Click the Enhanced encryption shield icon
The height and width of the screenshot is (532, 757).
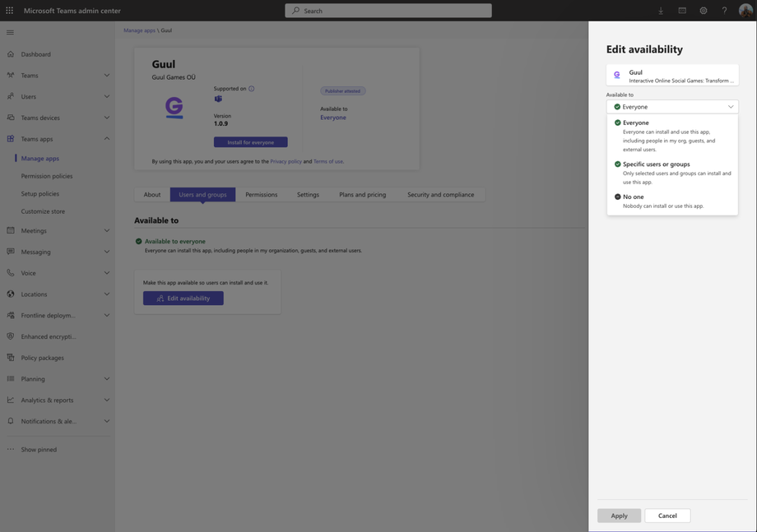tap(11, 336)
